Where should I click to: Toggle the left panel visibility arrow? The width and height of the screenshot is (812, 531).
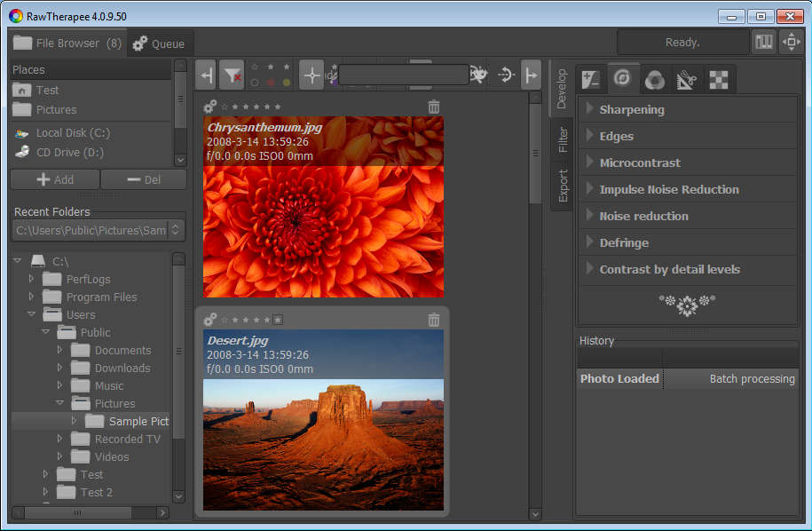point(206,75)
